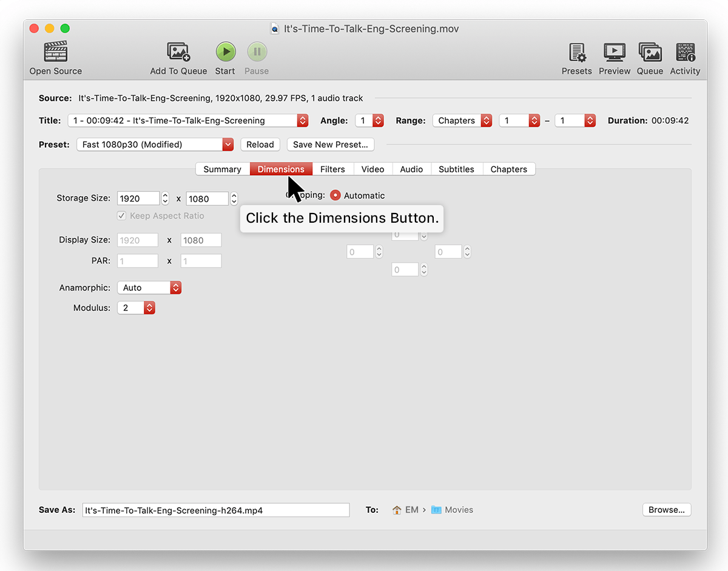This screenshot has height=571, width=728.
Task: Click the Reload button
Action: [x=260, y=144]
